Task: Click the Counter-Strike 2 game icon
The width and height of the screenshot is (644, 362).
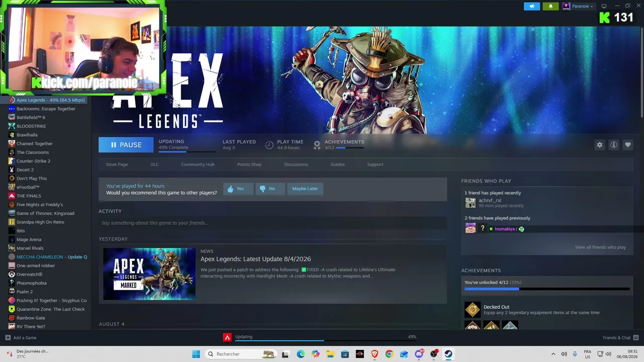Action: (12, 161)
